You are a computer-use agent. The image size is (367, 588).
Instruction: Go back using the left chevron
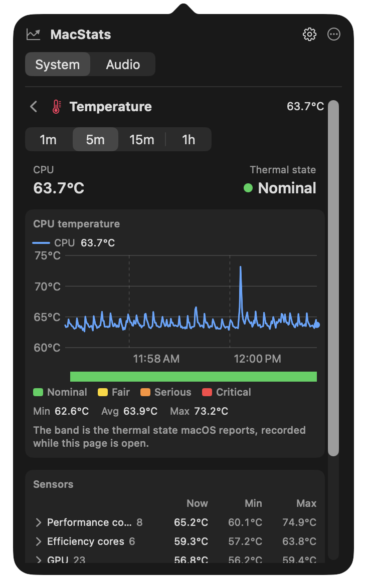tap(34, 107)
